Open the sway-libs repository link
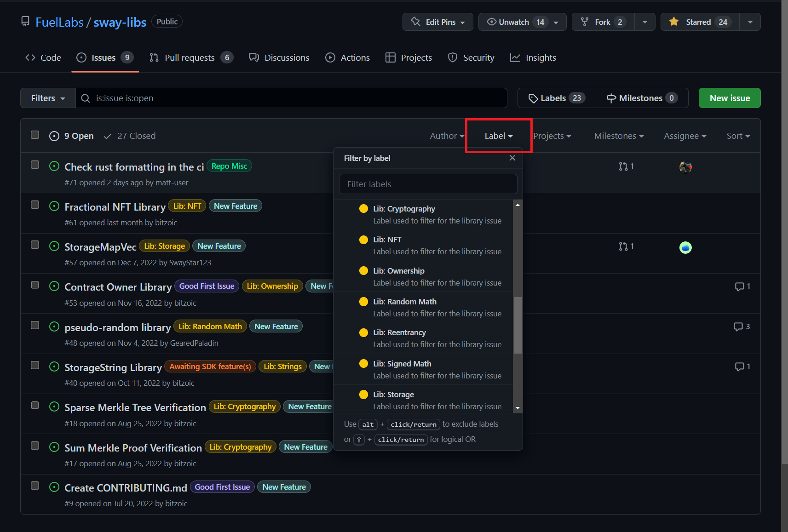788x532 pixels. [x=120, y=22]
